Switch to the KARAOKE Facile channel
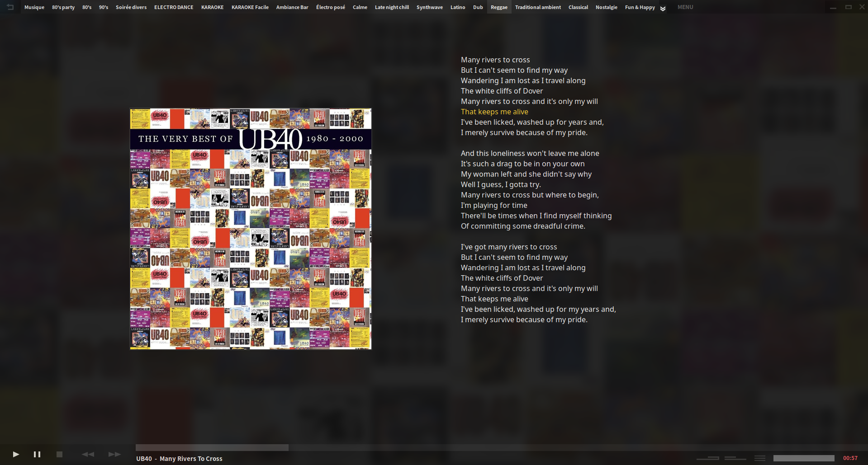Screen dimensions: 868x465 click(x=250, y=7)
